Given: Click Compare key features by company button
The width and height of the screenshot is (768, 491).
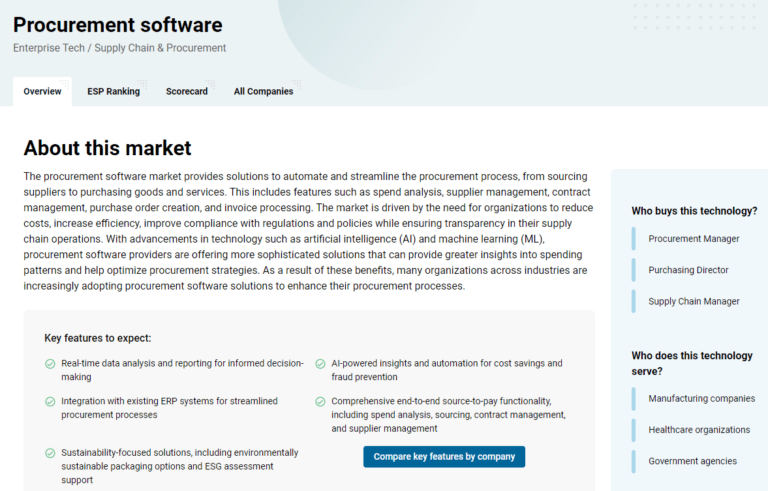Looking at the screenshot, I should tap(444, 457).
